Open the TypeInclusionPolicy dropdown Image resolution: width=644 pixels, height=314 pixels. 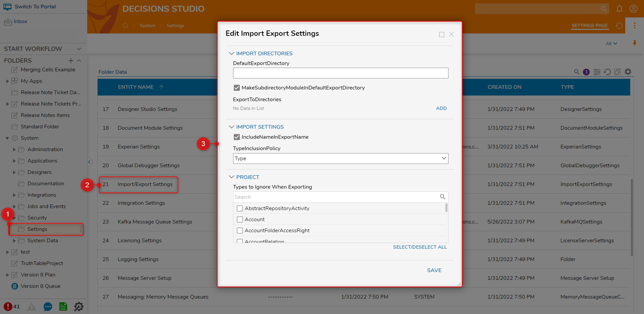[x=340, y=159]
